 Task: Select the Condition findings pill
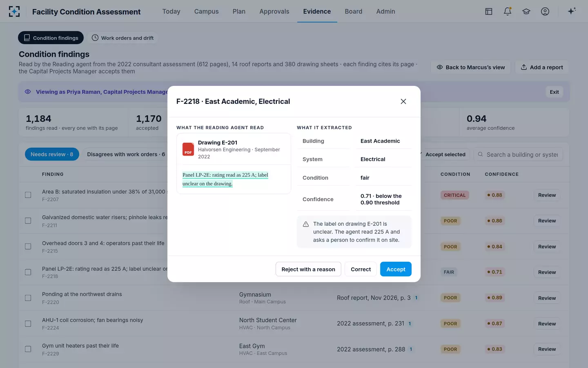[x=51, y=38]
